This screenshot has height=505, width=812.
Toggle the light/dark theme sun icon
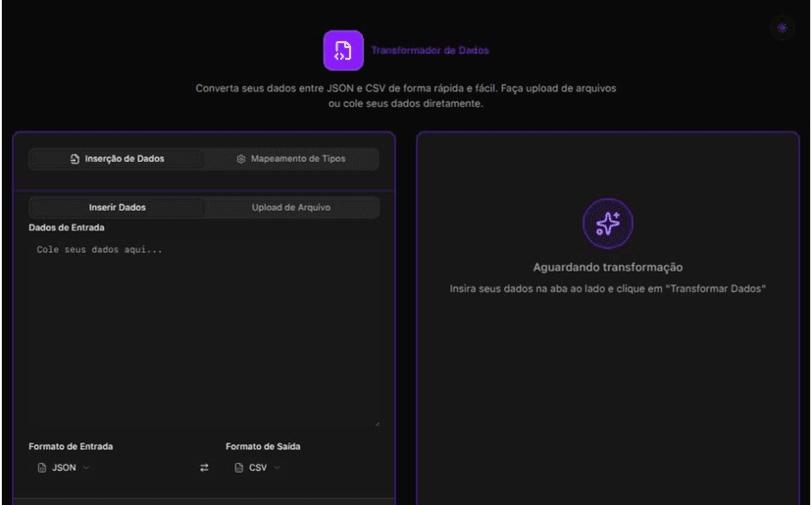[x=782, y=27]
